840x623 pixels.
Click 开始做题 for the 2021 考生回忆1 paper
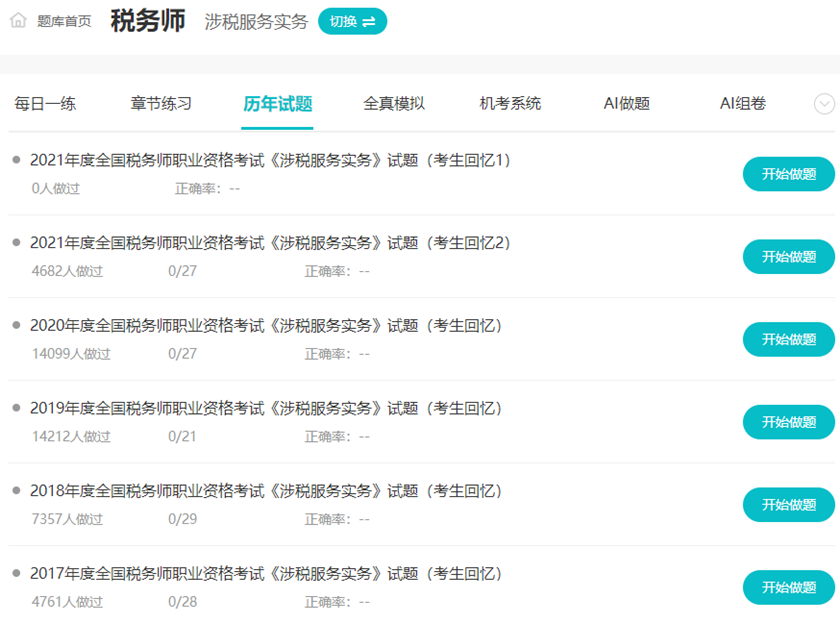tap(788, 173)
